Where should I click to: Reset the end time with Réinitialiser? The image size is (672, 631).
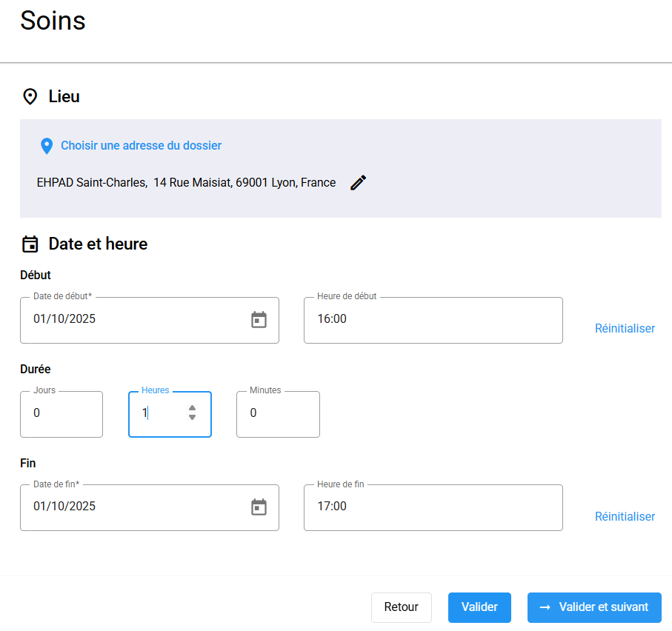click(625, 516)
